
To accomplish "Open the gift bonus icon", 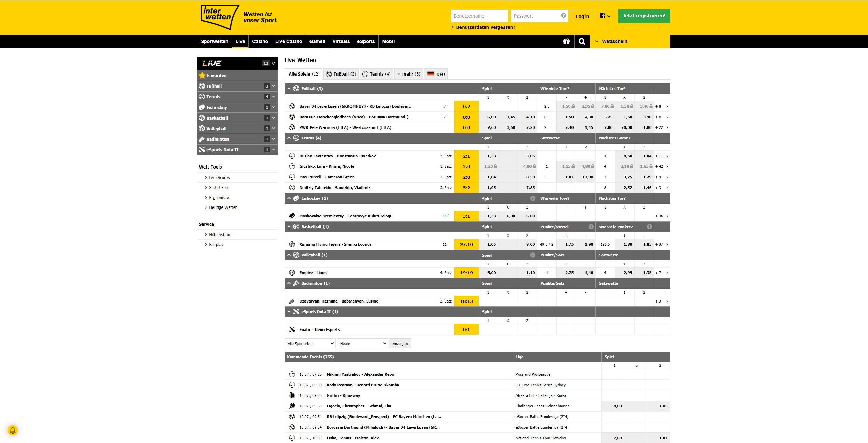I will click(566, 41).
